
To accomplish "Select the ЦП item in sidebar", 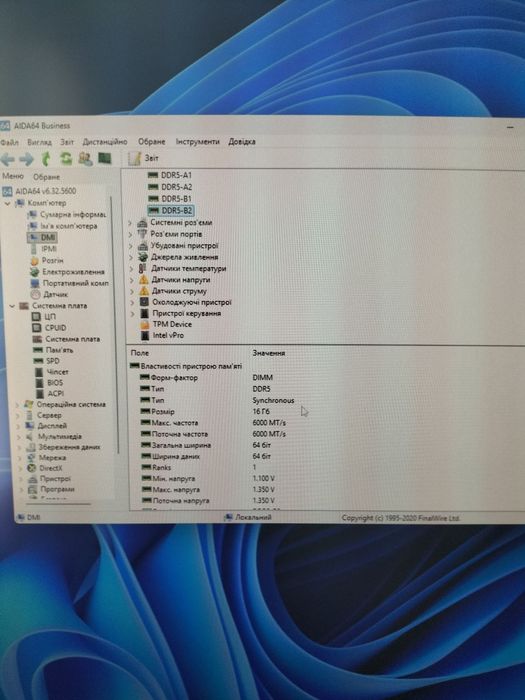I will 45,317.
